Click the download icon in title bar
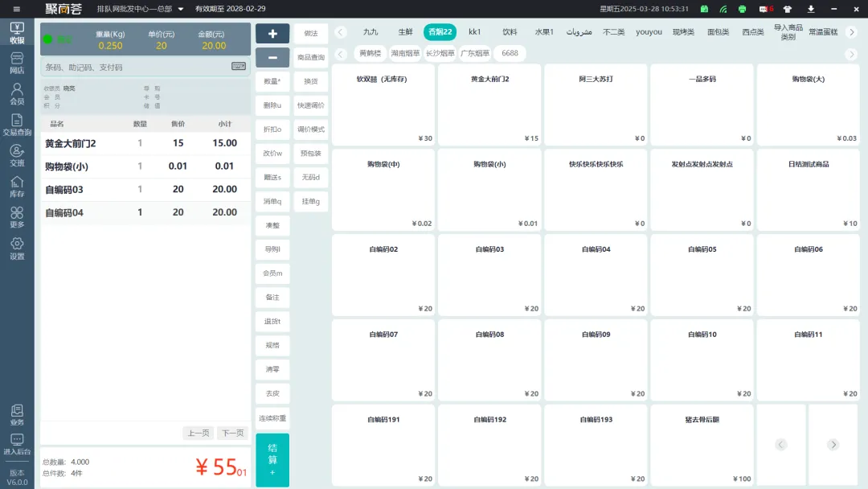This screenshot has width=868, height=489. point(811,9)
